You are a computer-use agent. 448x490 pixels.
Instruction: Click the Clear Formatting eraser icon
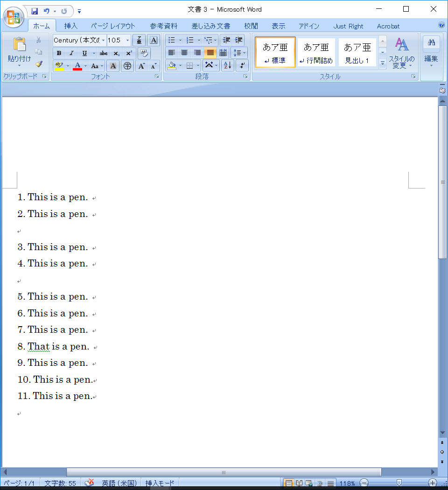tap(144, 53)
